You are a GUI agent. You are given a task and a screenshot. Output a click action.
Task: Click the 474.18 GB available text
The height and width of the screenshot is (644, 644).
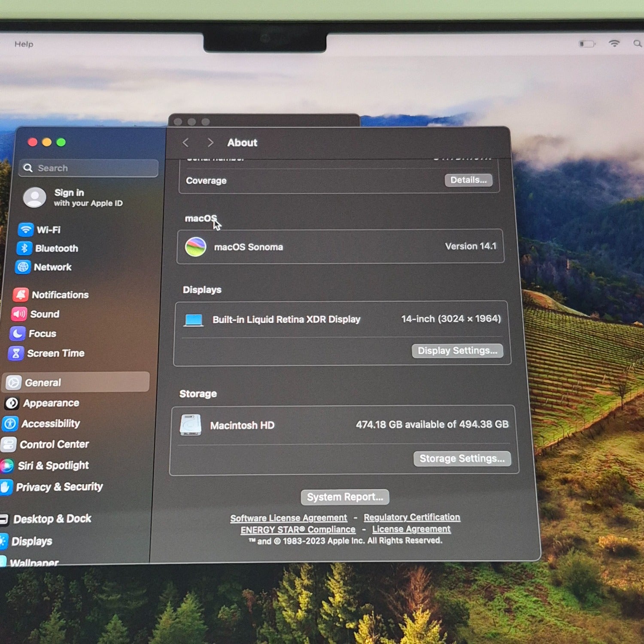tap(432, 425)
